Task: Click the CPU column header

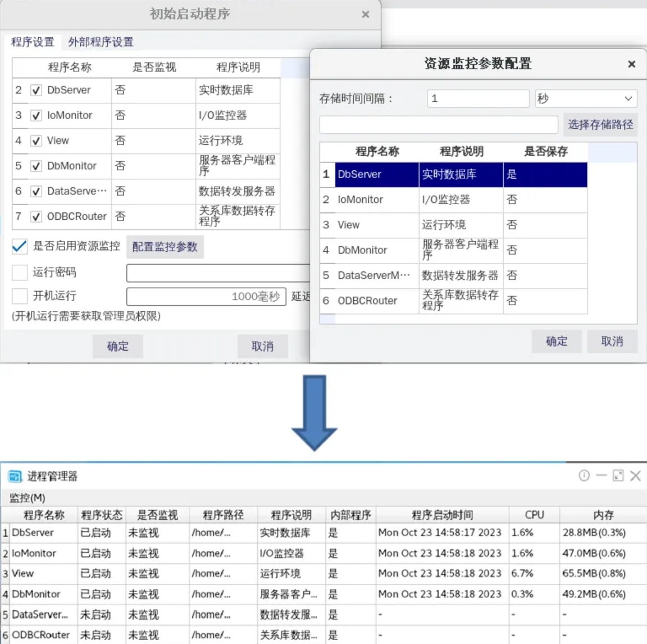Action: (534, 515)
